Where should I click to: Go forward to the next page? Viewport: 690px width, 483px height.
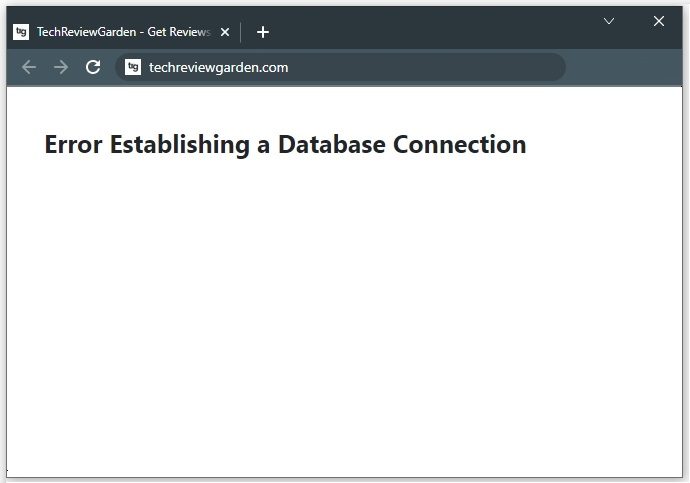coord(61,67)
